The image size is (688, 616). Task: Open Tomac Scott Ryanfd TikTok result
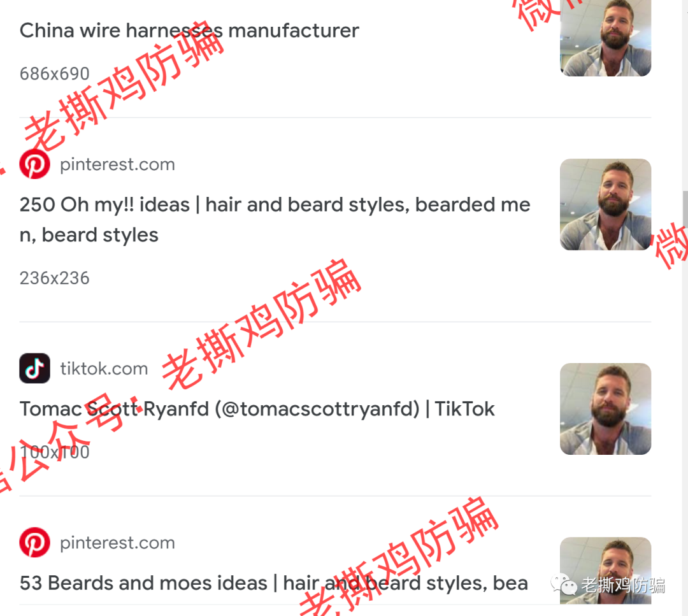(x=257, y=409)
